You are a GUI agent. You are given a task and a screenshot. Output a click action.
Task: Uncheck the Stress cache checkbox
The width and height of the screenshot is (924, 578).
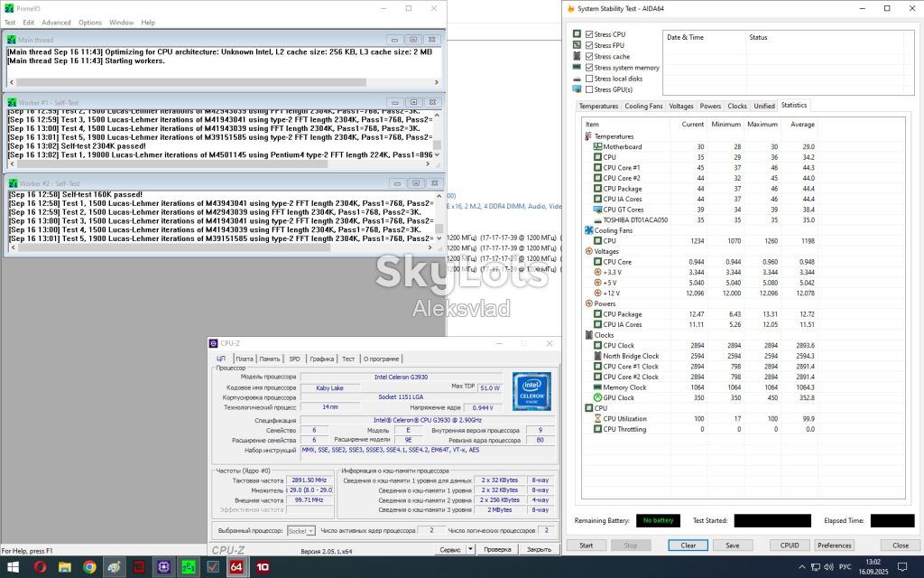(x=588, y=57)
